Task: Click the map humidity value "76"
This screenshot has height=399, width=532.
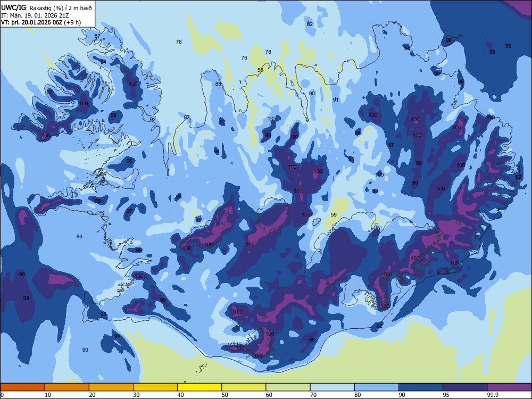Action: click(244, 57)
